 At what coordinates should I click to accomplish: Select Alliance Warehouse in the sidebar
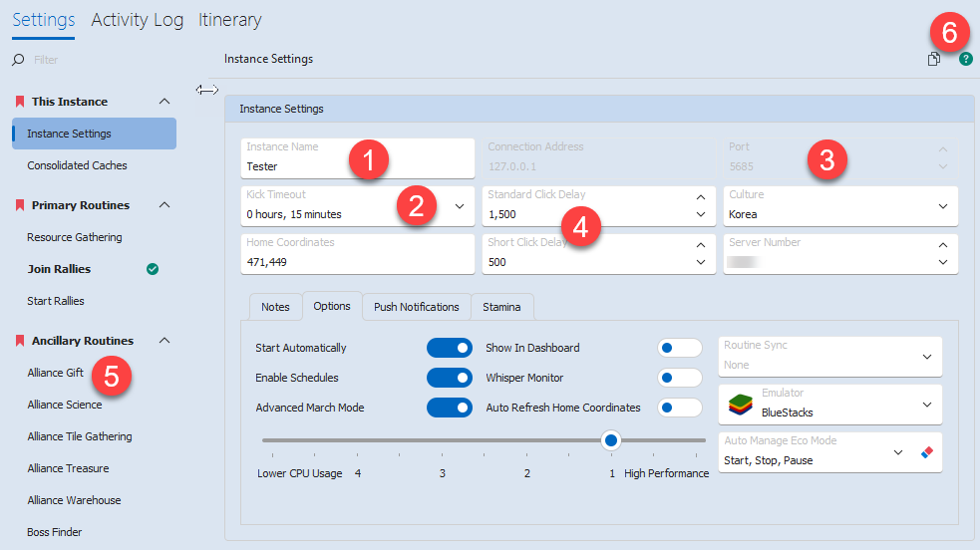74,500
